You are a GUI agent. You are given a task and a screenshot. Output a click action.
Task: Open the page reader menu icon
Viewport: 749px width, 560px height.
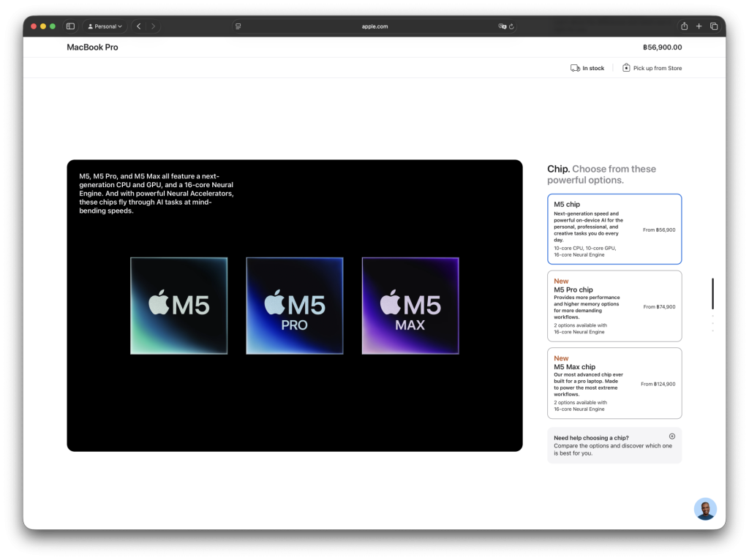click(238, 26)
